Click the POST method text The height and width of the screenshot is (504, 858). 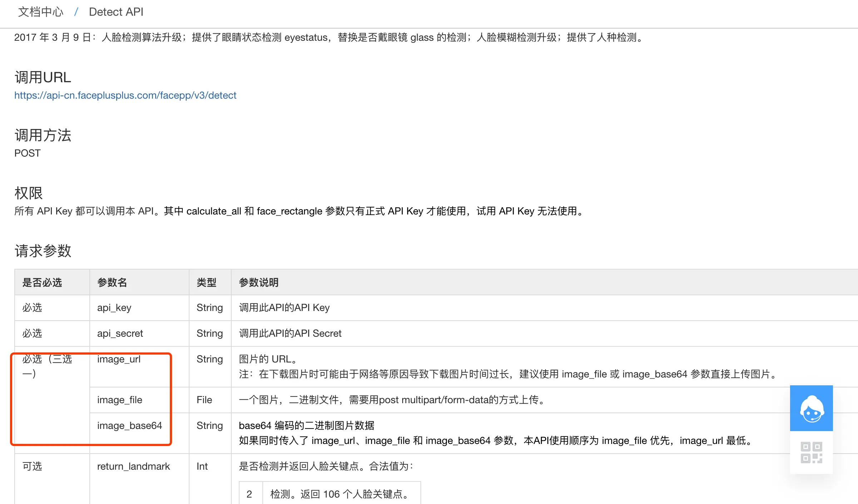(28, 153)
